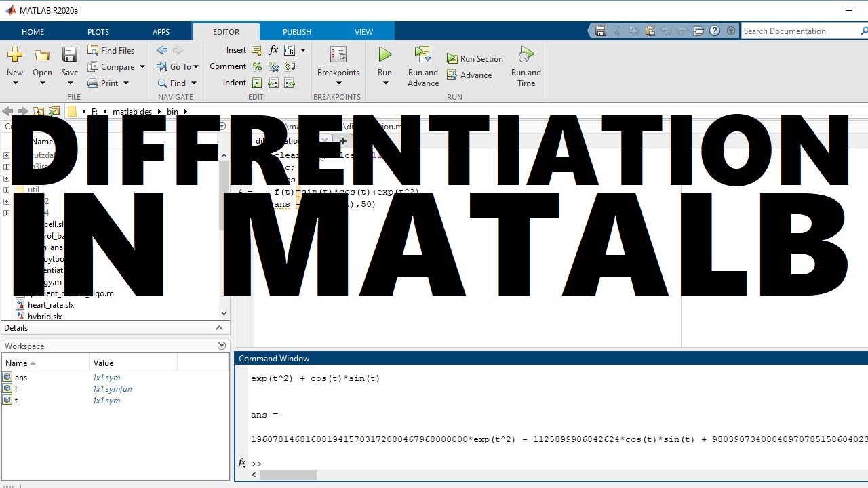Redo with the quick access arrow
Viewport: 868px width, 488px height.
click(x=682, y=30)
